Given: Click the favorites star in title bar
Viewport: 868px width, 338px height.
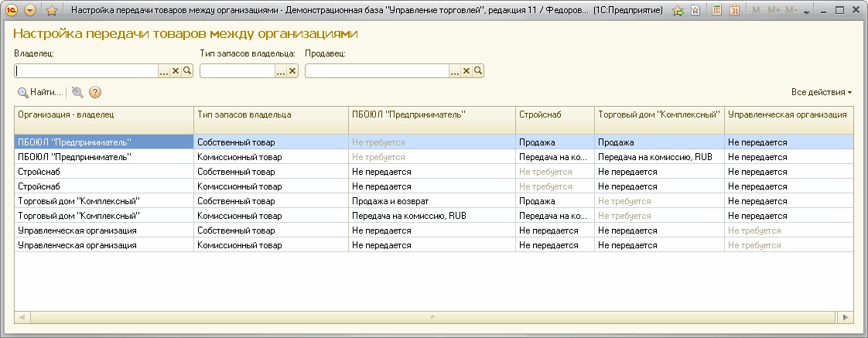Looking at the screenshot, I should [52, 10].
